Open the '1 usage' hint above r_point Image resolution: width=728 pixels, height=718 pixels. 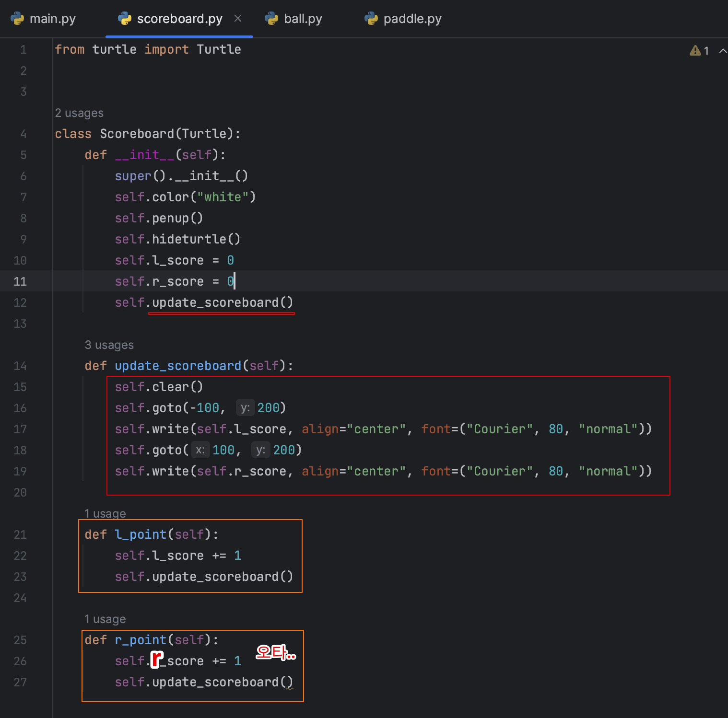click(x=105, y=619)
